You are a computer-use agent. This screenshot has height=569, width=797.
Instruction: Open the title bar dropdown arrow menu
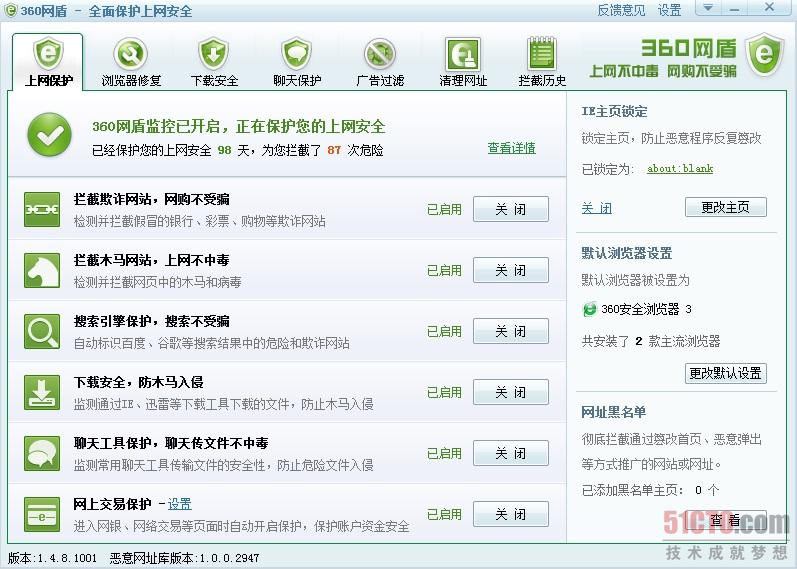708,8
